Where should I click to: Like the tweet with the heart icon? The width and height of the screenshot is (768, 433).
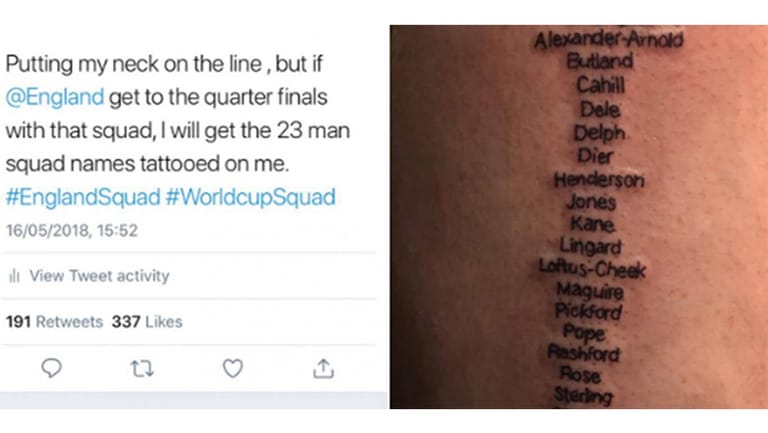(232, 369)
